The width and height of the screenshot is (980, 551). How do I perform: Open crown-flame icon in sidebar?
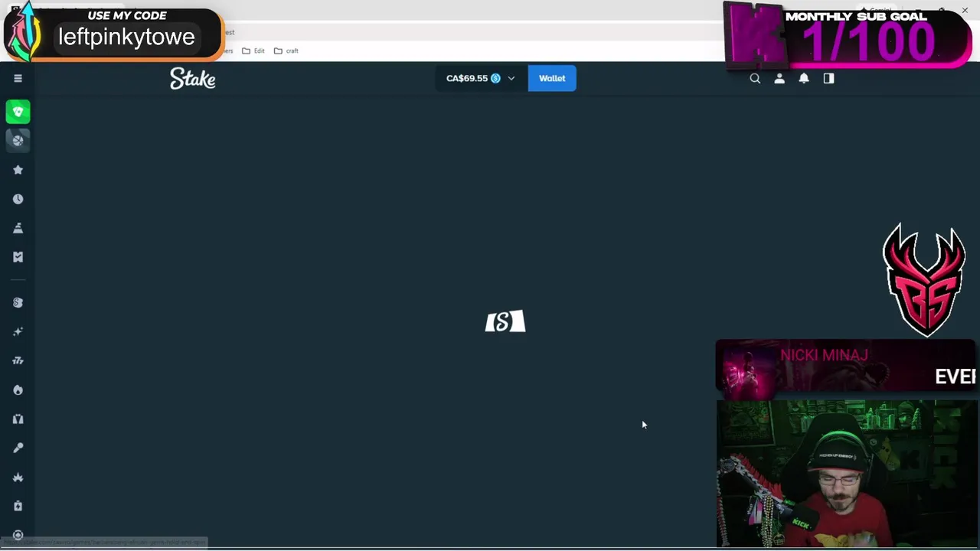(18, 477)
